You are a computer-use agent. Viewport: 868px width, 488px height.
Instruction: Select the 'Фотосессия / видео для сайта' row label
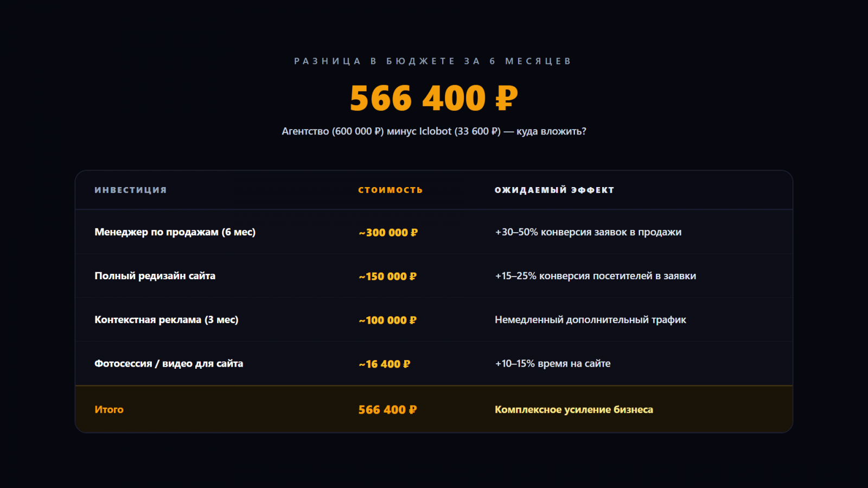click(169, 364)
